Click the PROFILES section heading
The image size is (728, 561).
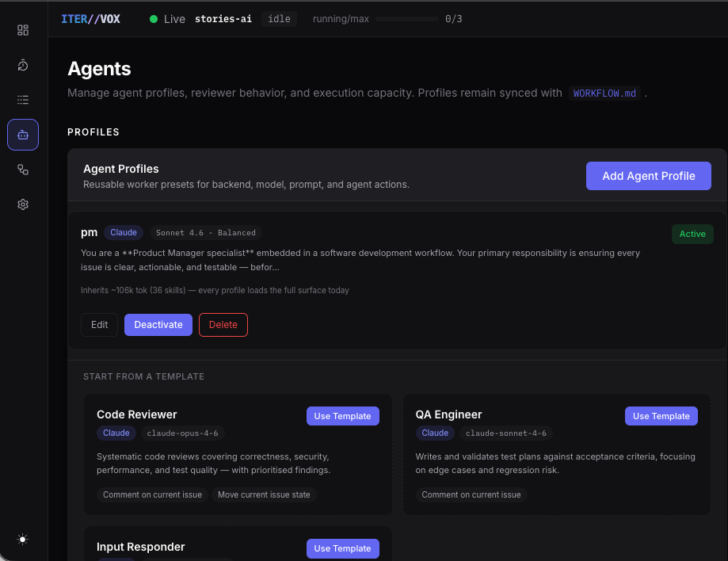click(x=93, y=132)
